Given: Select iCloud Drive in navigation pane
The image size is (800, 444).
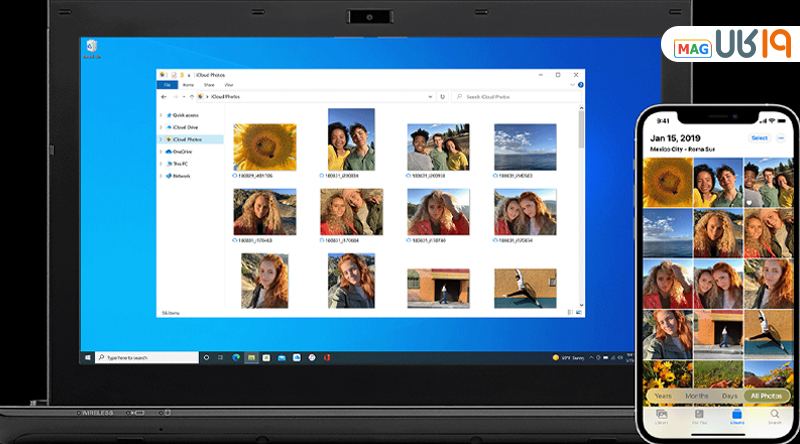Looking at the screenshot, I should click(x=187, y=127).
